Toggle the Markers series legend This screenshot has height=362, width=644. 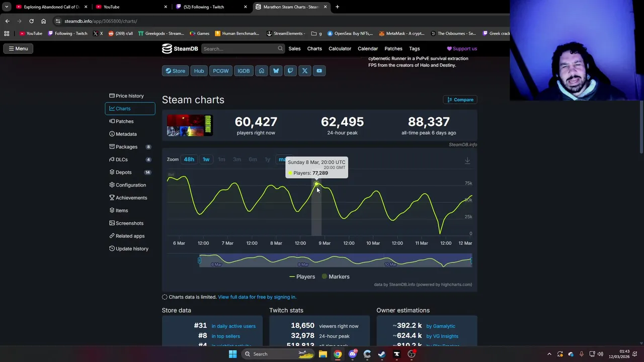point(336,277)
